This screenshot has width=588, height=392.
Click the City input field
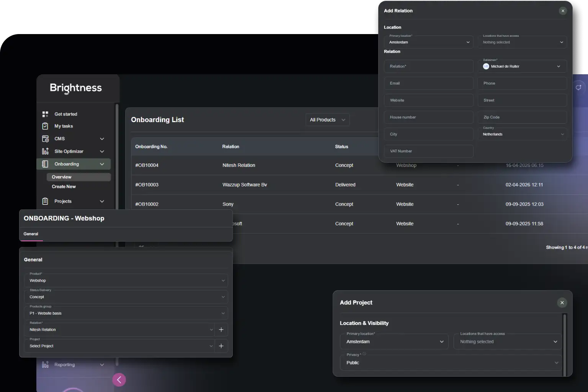pyautogui.click(x=429, y=134)
